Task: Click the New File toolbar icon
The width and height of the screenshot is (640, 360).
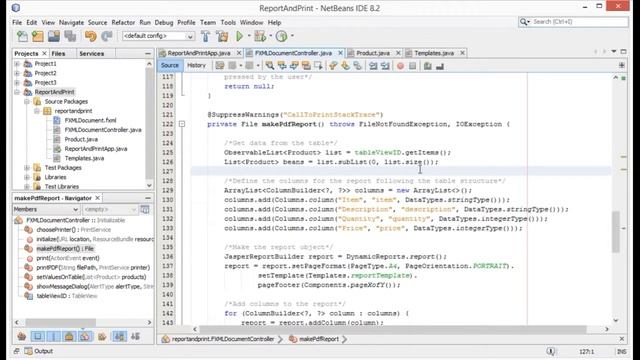Action: point(22,36)
